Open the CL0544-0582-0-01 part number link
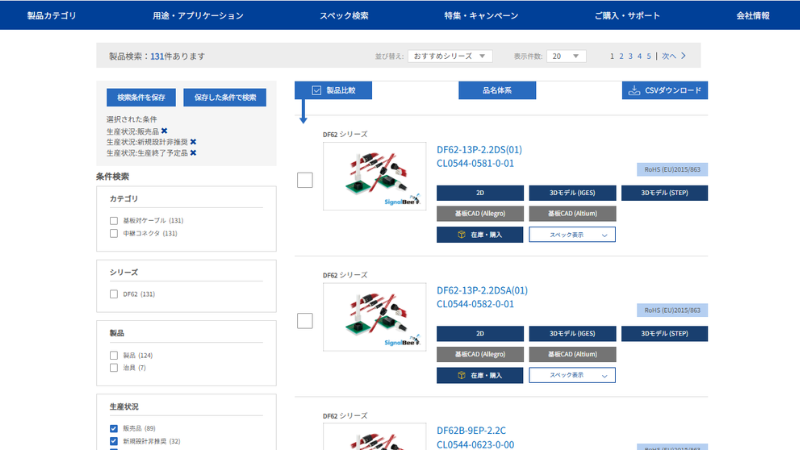Screen dimensions: 800x450 (475, 304)
